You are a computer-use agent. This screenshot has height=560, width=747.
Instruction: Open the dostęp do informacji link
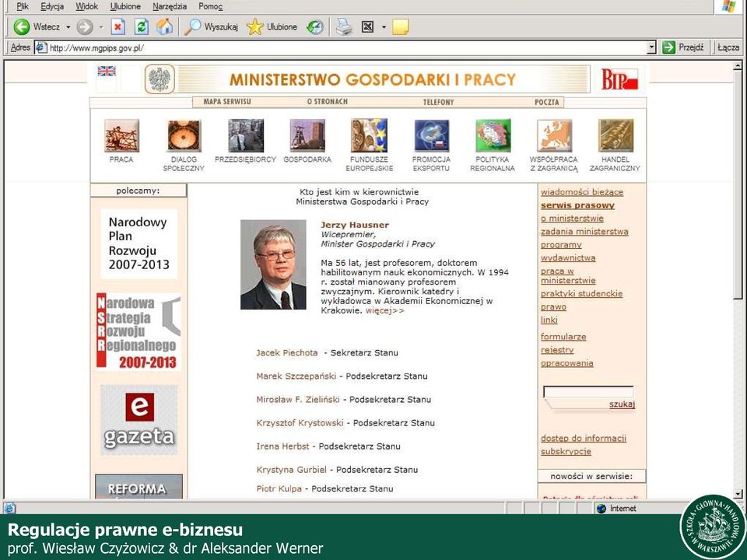[x=584, y=438]
